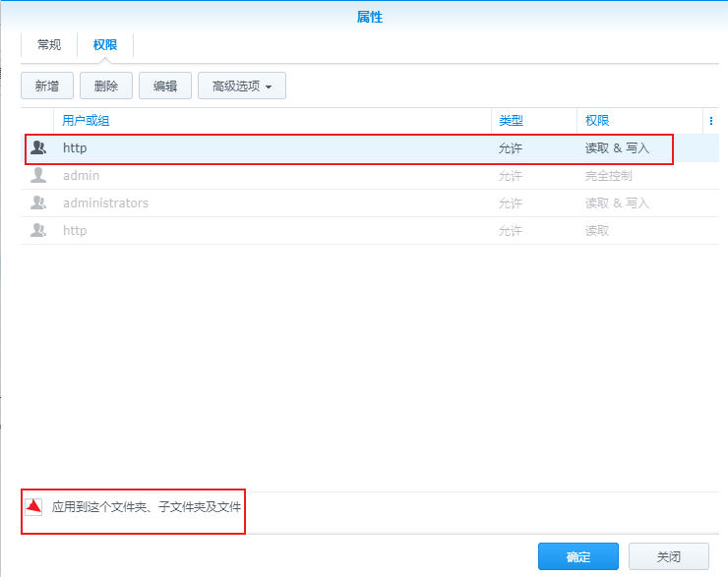Click 读取 & 写入 permission in administrators row
The image size is (728, 577).
pyautogui.click(x=617, y=203)
